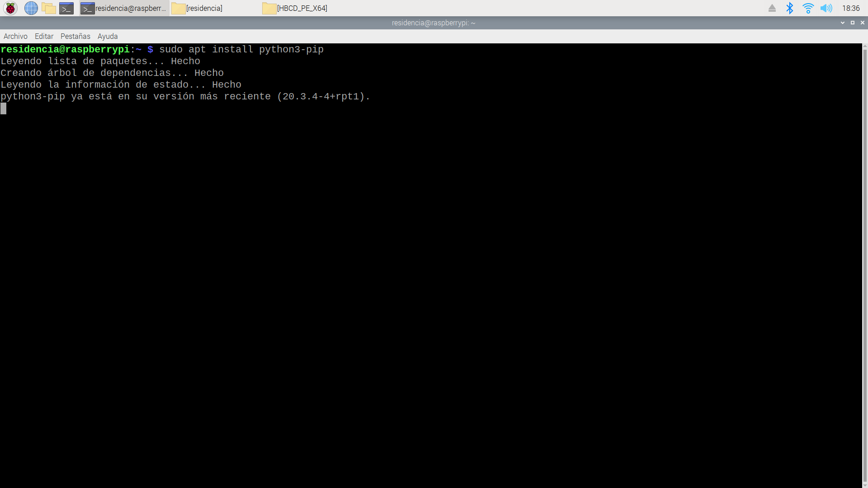Open the Archivo menu
868x488 pixels.
coord(15,36)
